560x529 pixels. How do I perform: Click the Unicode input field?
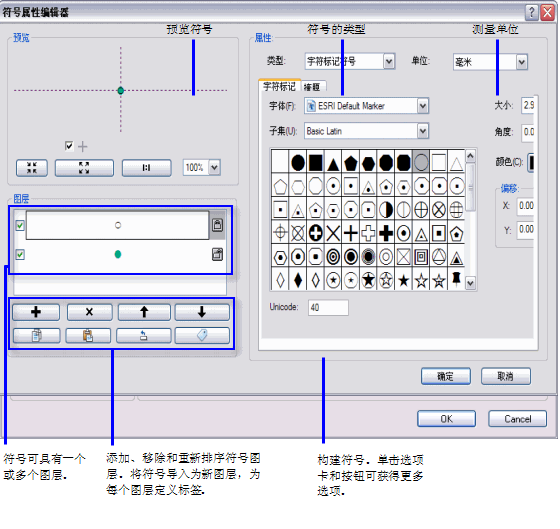(328, 308)
